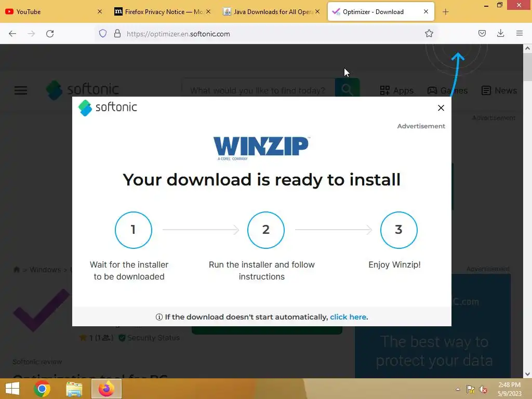Open the taskbar clock and date
The height and width of the screenshot is (399, 532).
click(x=510, y=389)
